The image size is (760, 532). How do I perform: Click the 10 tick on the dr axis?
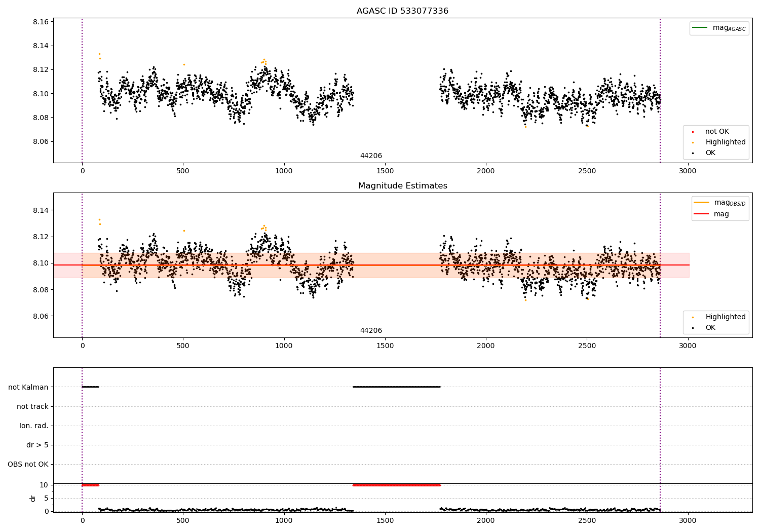[44, 485]
